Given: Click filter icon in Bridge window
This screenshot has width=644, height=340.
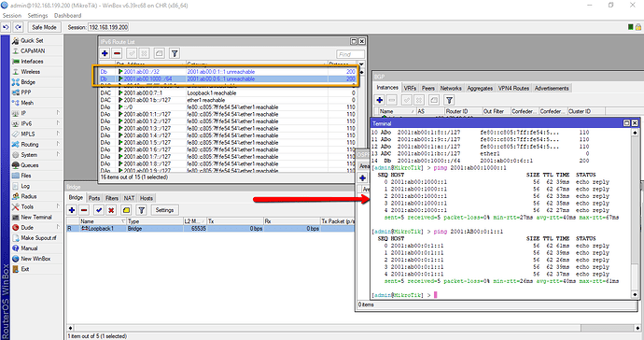Looking at the screenshot, I should (141, 210).
